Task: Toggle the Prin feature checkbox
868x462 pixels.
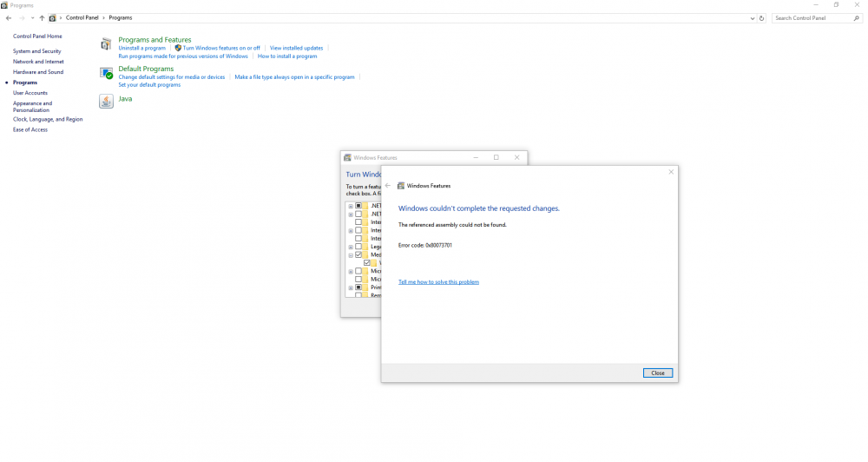Action: (x=358, y=287)
